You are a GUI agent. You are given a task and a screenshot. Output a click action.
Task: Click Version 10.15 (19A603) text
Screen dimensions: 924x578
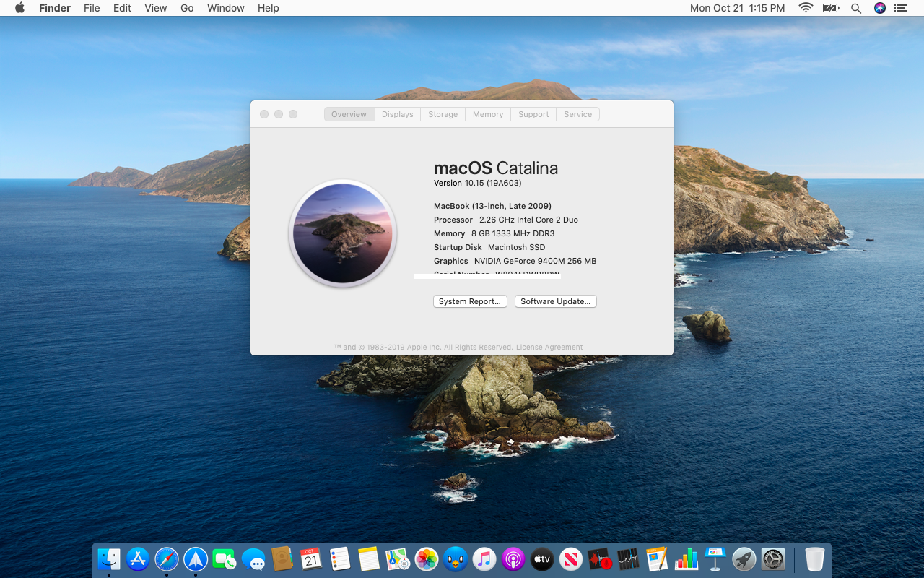478,184
